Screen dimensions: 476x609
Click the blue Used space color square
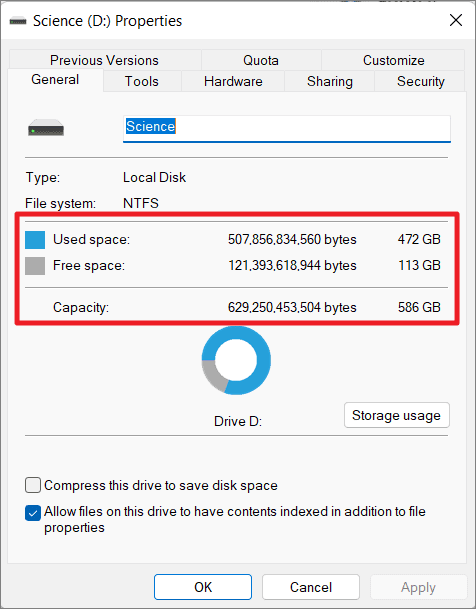(x=35, y=240)
